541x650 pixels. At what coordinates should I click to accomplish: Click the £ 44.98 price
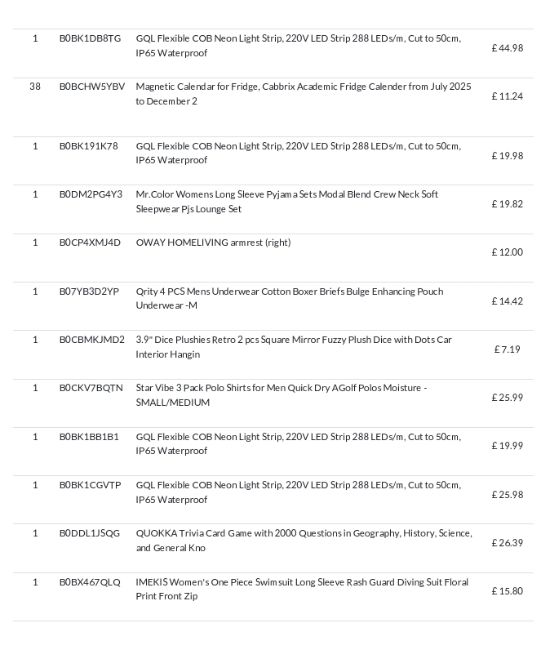pos(507,48)
